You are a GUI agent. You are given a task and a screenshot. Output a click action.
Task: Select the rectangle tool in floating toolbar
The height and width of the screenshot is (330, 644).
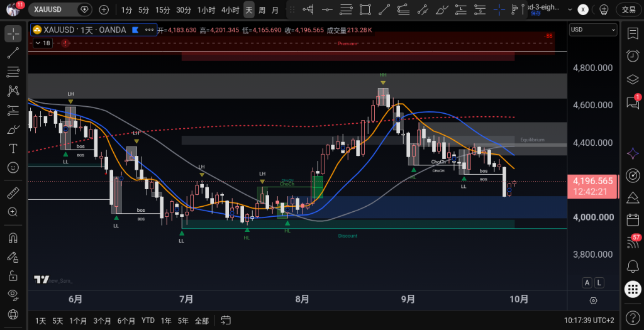[365, 9]
